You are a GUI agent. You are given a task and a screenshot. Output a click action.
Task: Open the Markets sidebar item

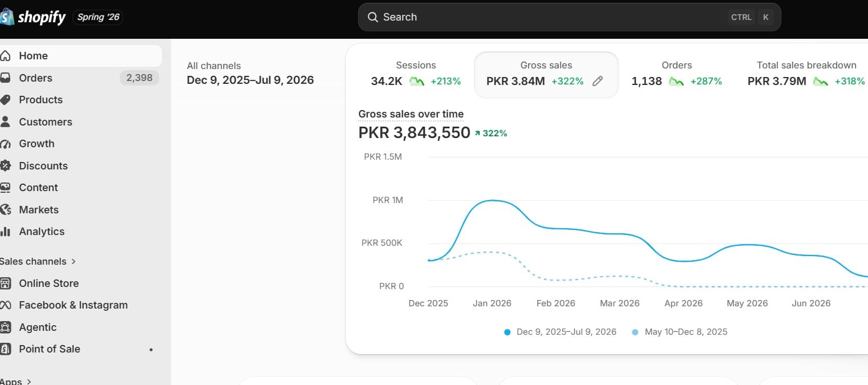pyautogui.click(x=81, y=210)
